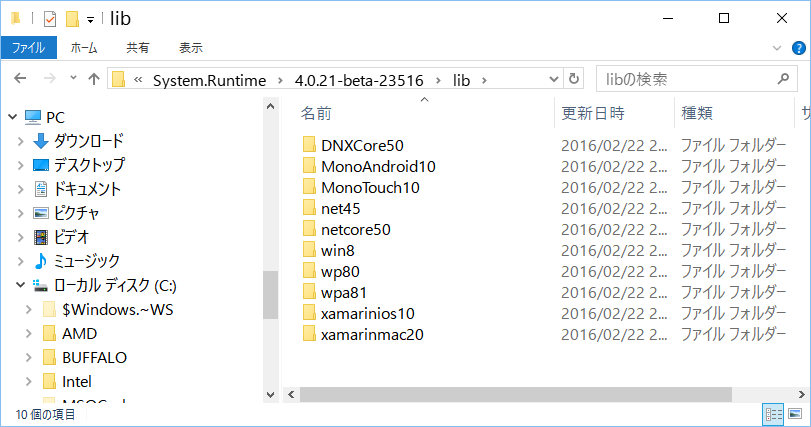Click navigation pane scroll down arrow
The width and height of the screenshot is (811, 427).
click(x=271, y=395)
